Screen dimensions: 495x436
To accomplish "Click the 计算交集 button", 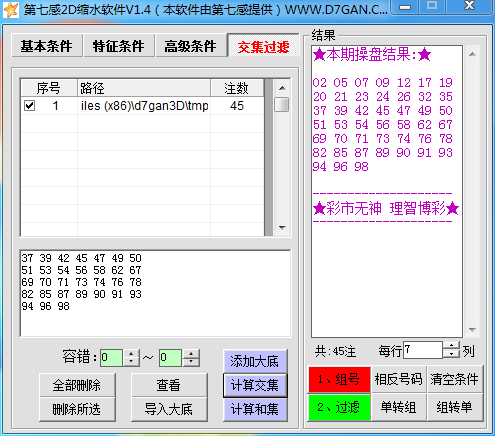I will [255, 385].
